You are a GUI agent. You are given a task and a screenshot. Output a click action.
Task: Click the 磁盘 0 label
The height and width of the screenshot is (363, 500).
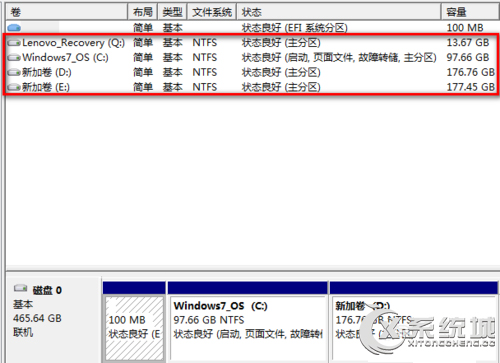point(47,290)
